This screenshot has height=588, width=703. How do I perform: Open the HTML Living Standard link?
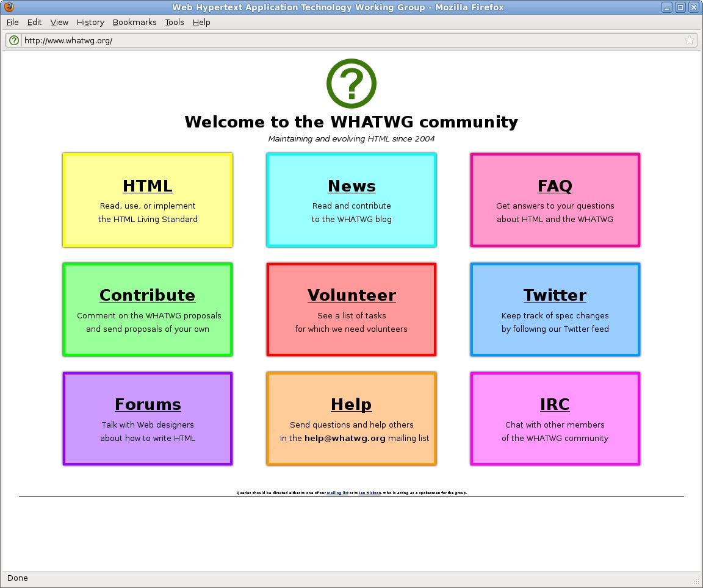[x=148, y=186]
